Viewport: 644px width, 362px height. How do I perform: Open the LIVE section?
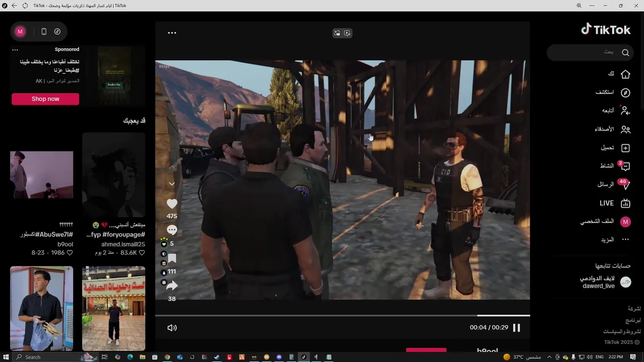[x=615, y=203]
